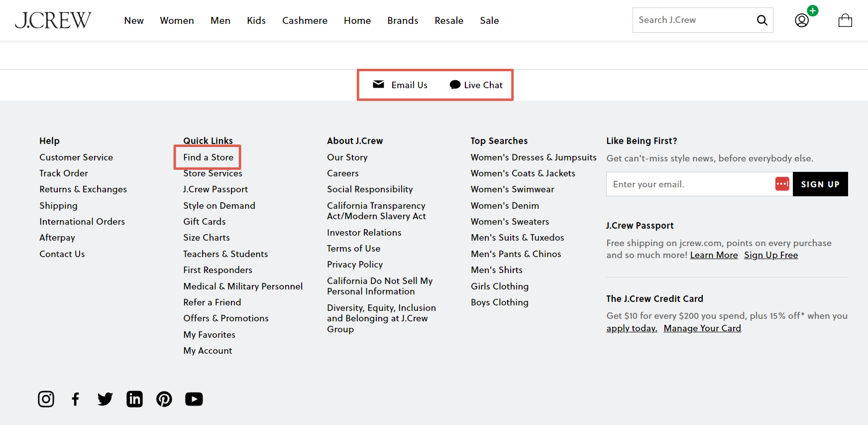Open the Cashmere menu
The width and height of the screenshot is (868, 425).
(x=305, y=20)
